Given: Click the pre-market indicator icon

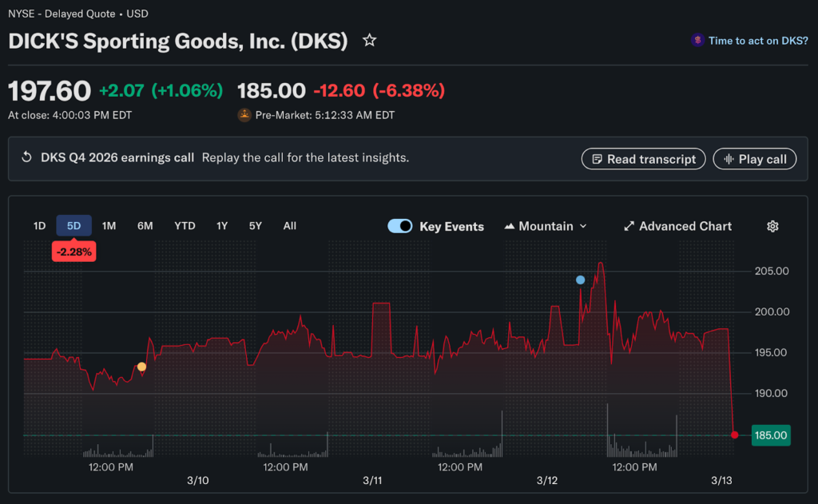Looking at the screenshot, I should [244, 115].
